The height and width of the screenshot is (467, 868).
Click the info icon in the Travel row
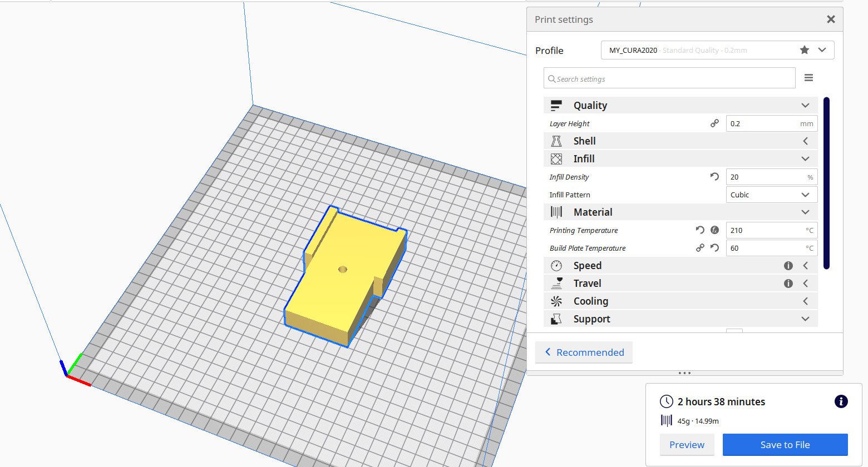click(x=788, y=284)
